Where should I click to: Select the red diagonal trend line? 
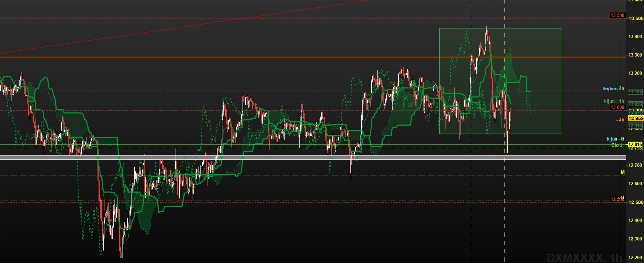pos(186,27)
